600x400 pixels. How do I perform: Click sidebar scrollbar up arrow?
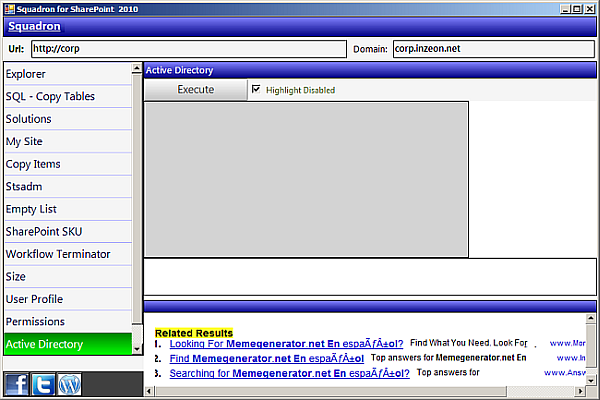137,69
